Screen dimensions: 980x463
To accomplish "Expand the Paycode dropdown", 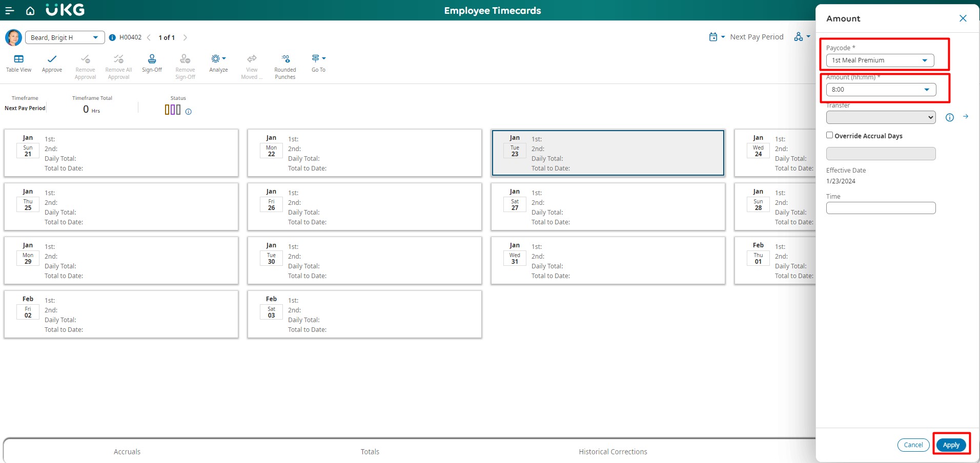I will (x=925, y=60).
